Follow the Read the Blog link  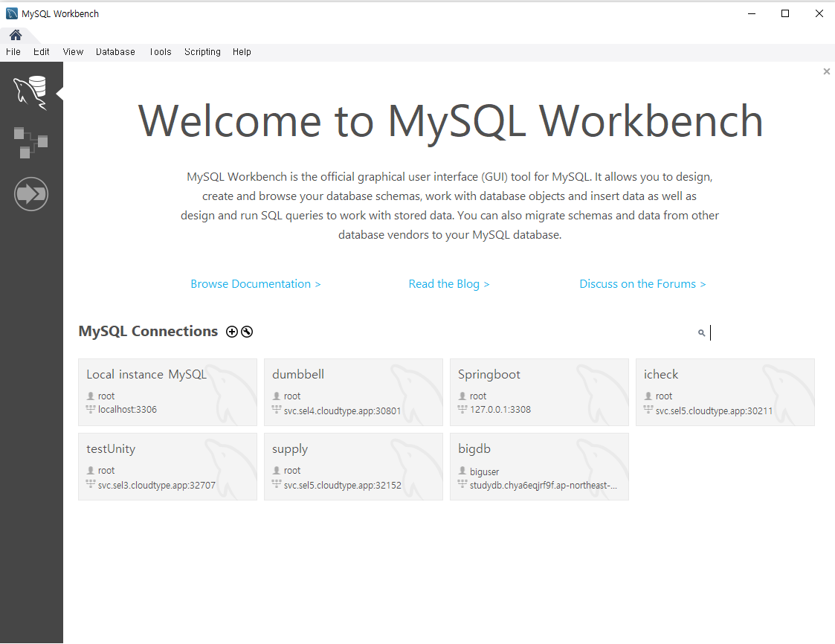pos(449,284)
